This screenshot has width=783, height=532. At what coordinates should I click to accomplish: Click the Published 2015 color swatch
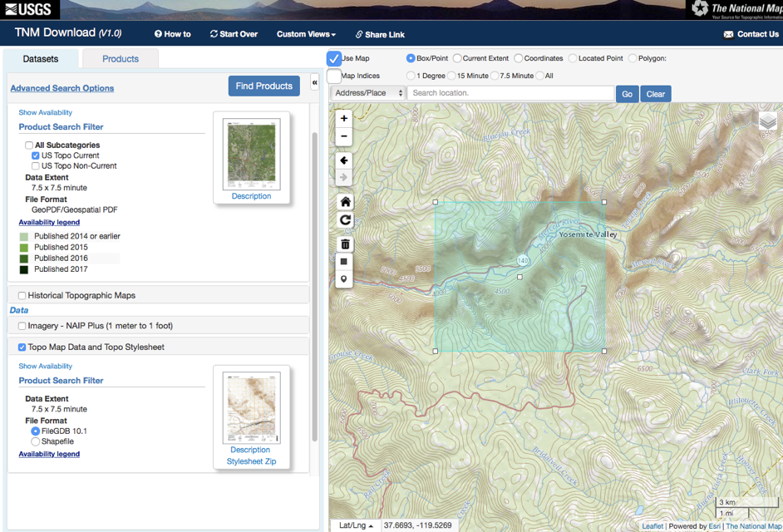pos(24,248)
